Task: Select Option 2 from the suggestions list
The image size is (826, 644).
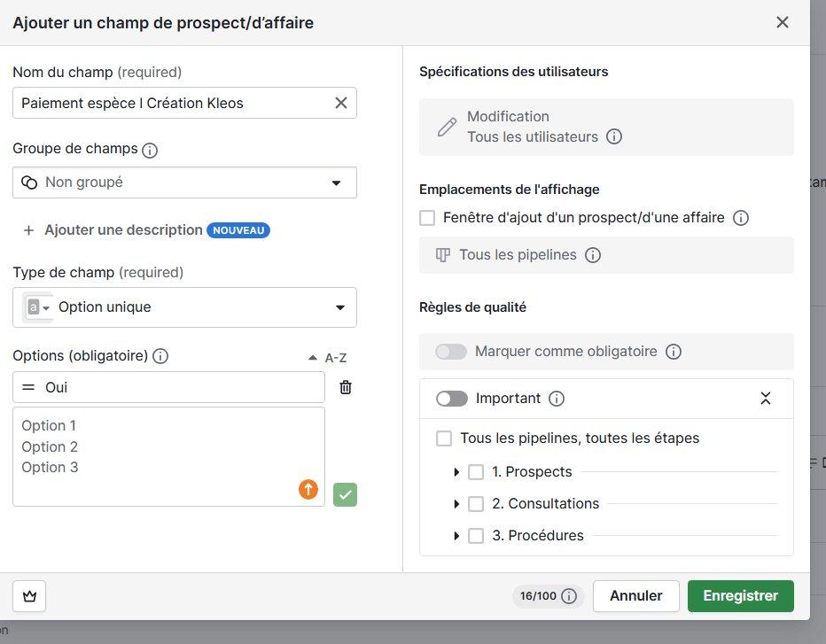Action: point(48,446)
